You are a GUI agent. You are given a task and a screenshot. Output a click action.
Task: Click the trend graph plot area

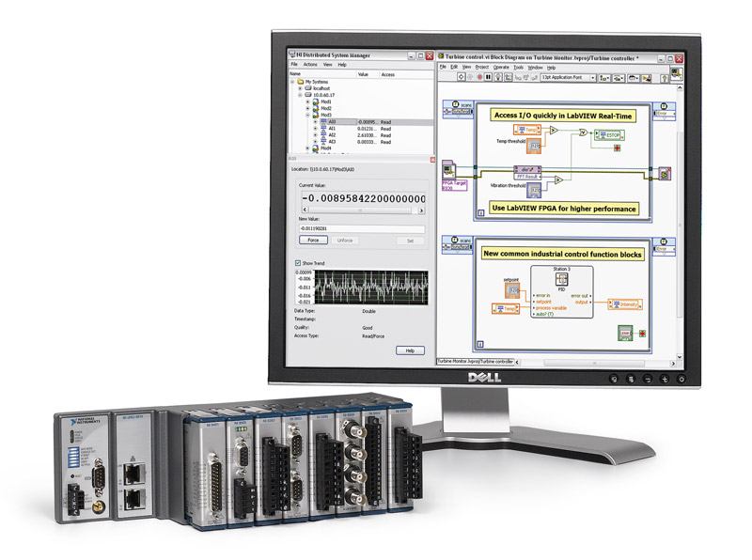pos(370,288)
